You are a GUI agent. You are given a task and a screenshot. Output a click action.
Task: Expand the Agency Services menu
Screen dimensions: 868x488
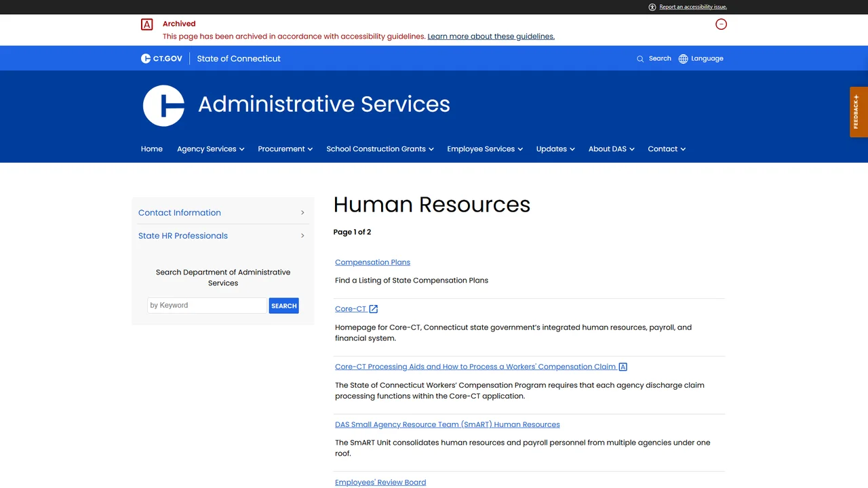click(x=210, y=149)
